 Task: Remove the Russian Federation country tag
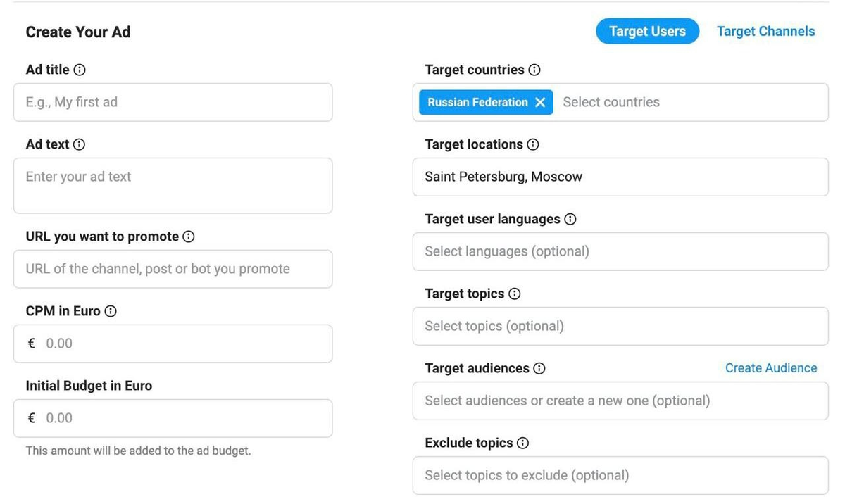[x=540, y=102]
